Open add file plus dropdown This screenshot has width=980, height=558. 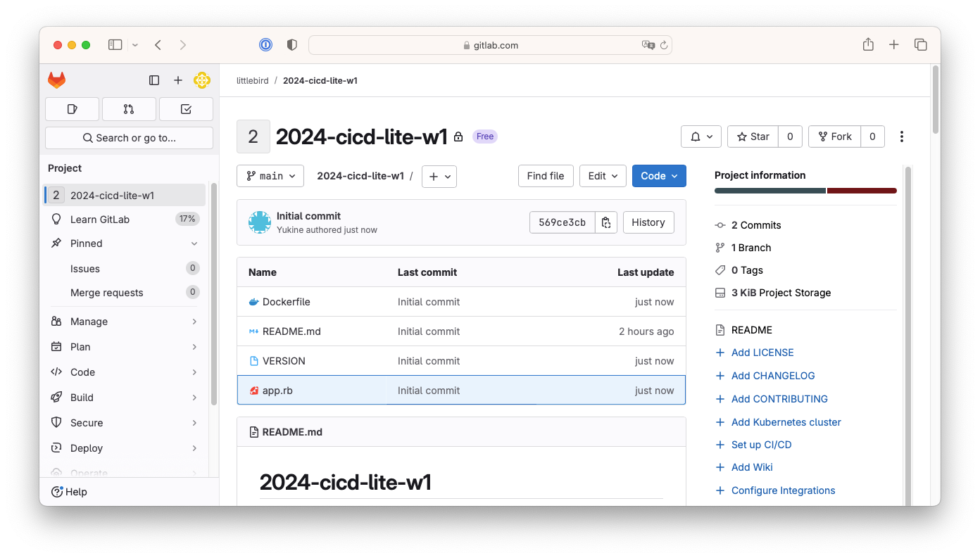(439, 176)
